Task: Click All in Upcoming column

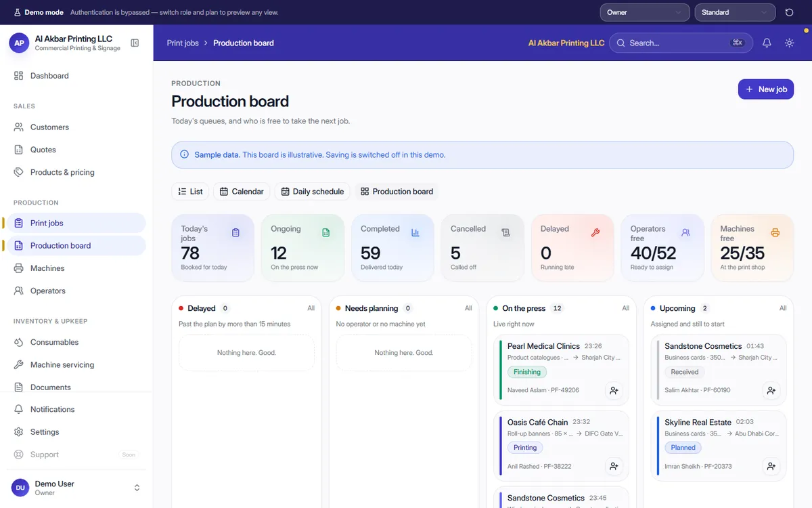Action: [783, 308]
